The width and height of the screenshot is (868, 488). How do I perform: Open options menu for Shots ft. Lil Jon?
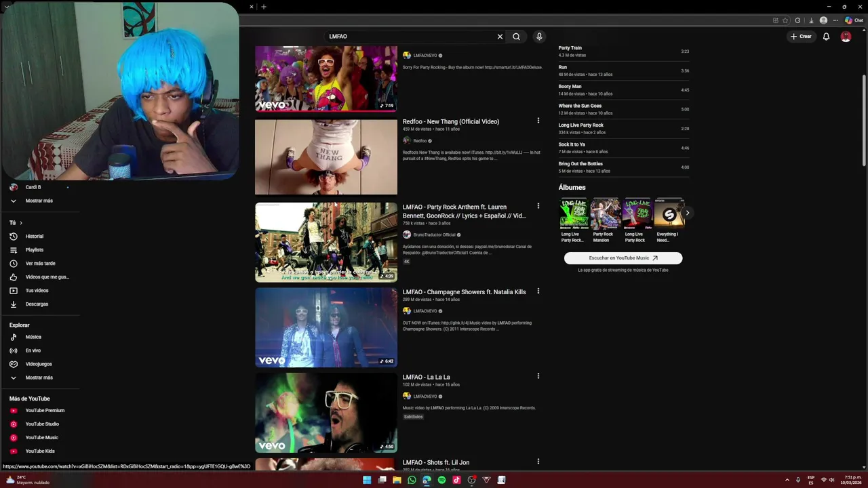(538, 462)
